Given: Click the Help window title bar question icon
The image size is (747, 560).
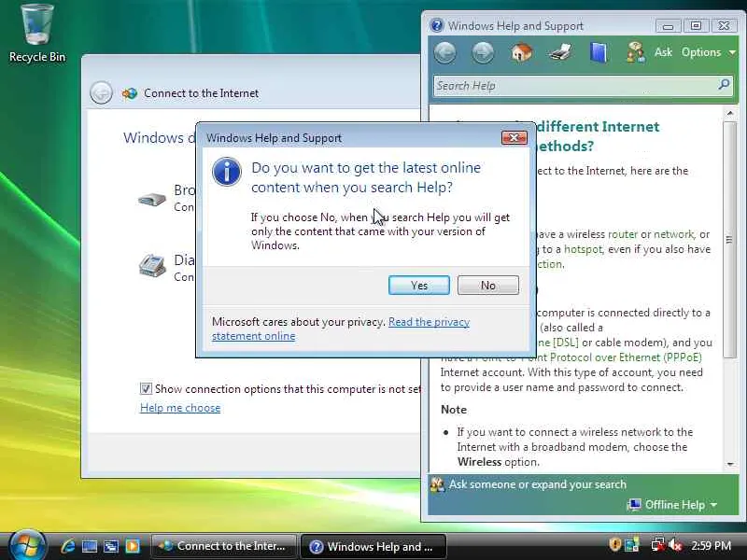Looking at the screenshot, I should [x=436, y=25].
